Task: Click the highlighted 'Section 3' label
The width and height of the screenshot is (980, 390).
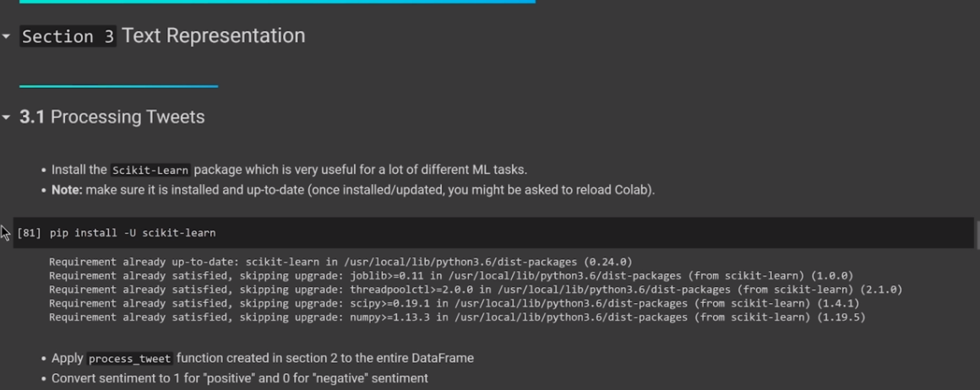Action: (68, 36)
